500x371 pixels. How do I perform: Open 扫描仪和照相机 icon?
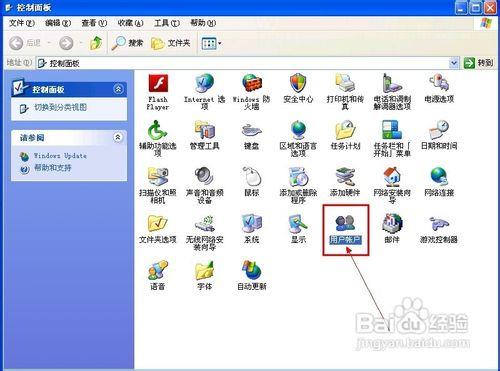157,177
